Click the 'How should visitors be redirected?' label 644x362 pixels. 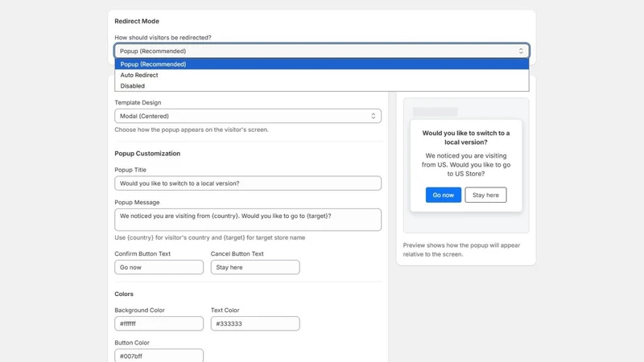click(163, 37)
